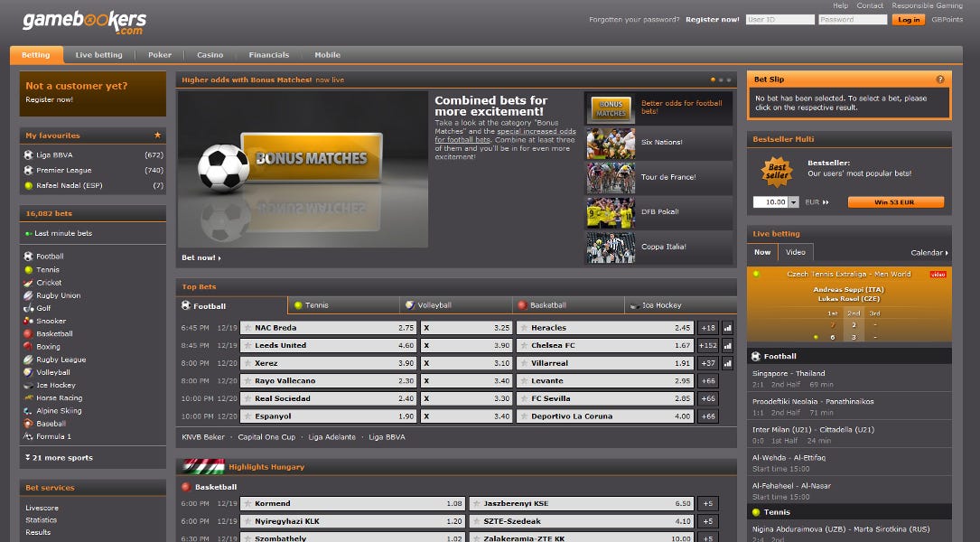
Task: Click the Hungary flag icon in Highlights
Action: pyautogui.click(x=203, y=467)
